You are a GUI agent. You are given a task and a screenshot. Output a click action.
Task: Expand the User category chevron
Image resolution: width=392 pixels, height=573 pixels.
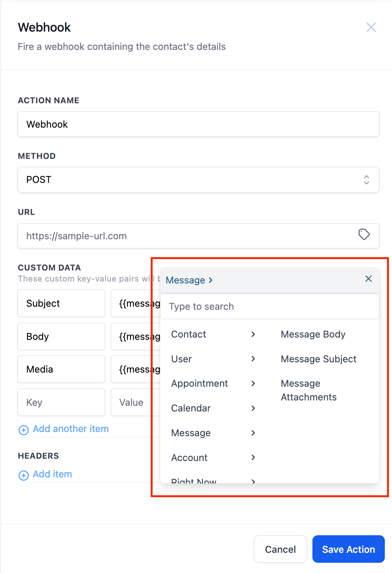pos(253,359)
